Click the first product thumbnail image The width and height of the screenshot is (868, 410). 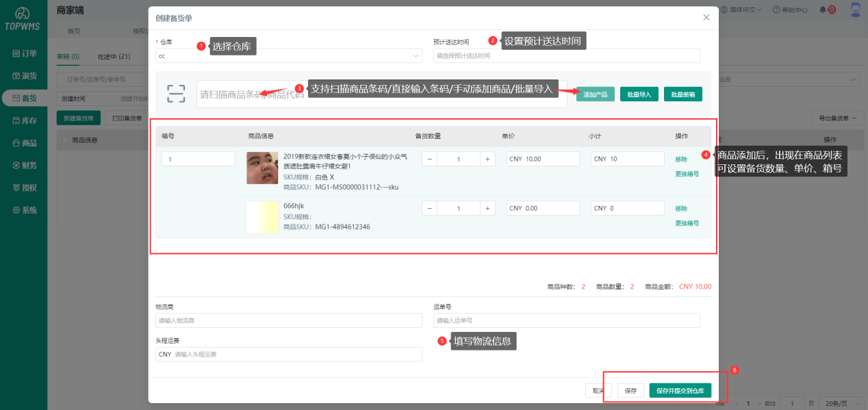262,168
